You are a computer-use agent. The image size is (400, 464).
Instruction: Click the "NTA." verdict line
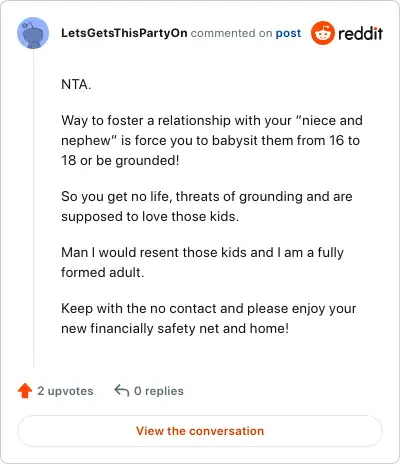click(76, 84)
